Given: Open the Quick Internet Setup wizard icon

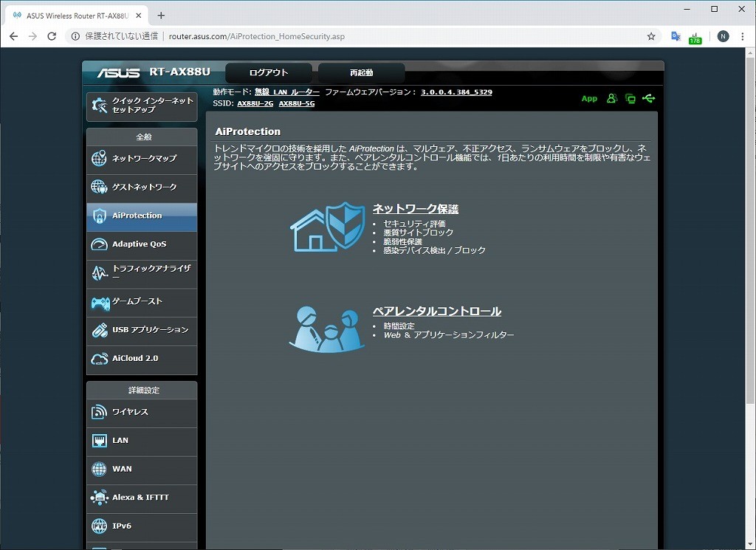Looking at the screenshot, I should 100,105.
